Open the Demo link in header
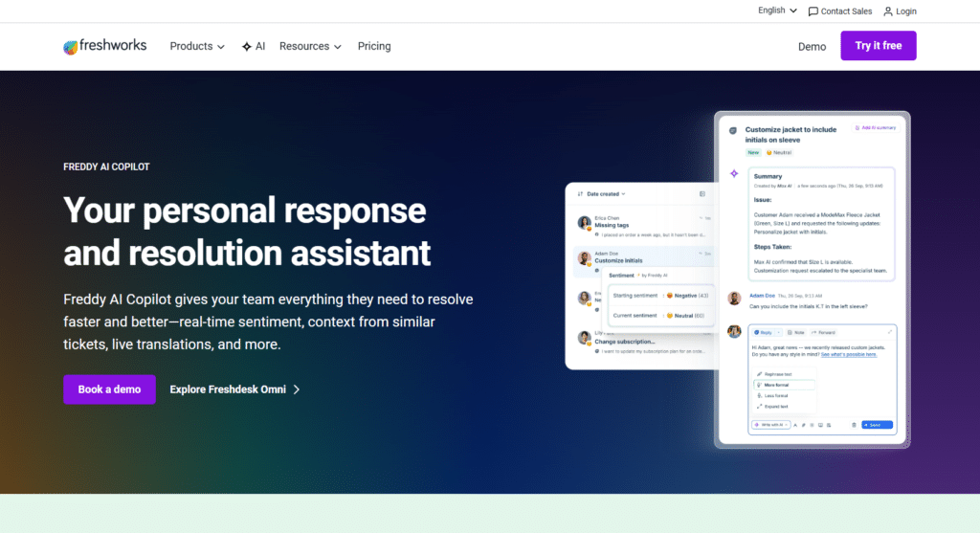The width and height of the screenshot is (980, 533). click(812, 47)
